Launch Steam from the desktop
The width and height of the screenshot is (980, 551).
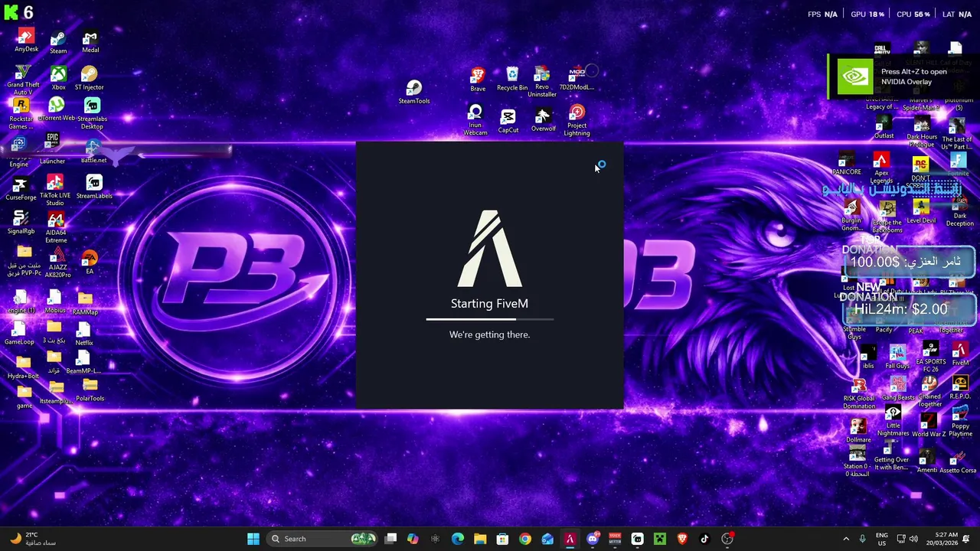(x=58, y=43)
